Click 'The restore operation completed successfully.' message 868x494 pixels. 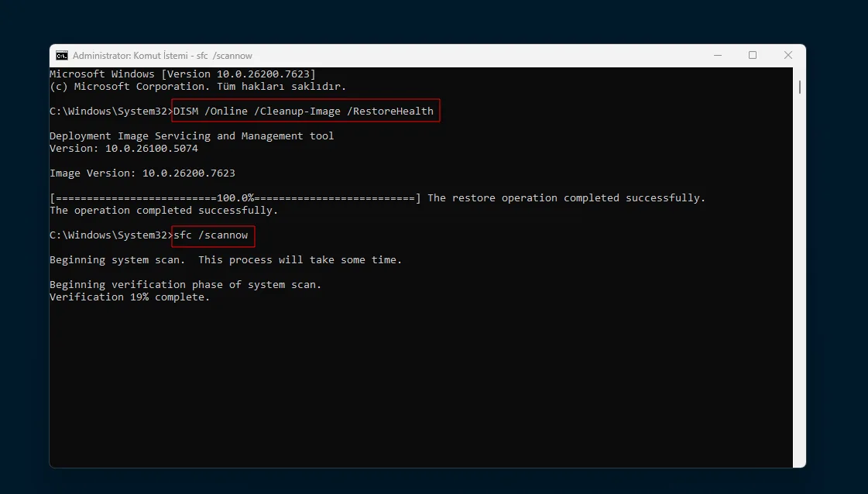[x=566, y=198]
